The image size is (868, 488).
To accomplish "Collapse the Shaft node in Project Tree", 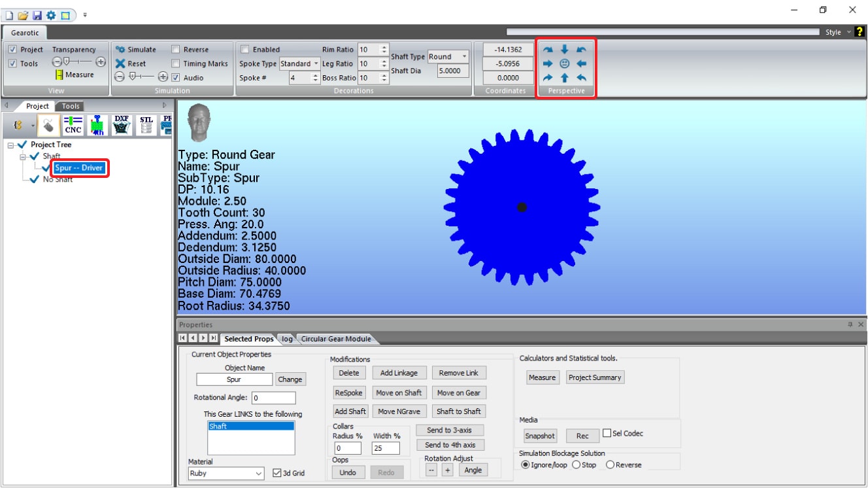I will click(x=23, y=156).
